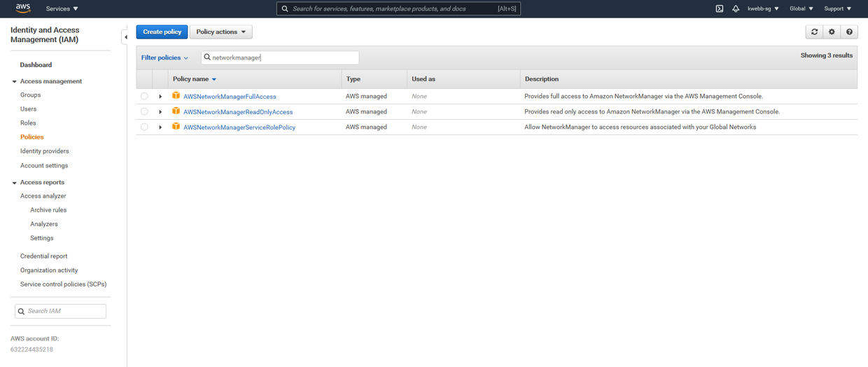Image resolution: width=868 pixels, height=367 pixels.
Task: Open Policies in the sidebar
Action: (x=32, y=137)
